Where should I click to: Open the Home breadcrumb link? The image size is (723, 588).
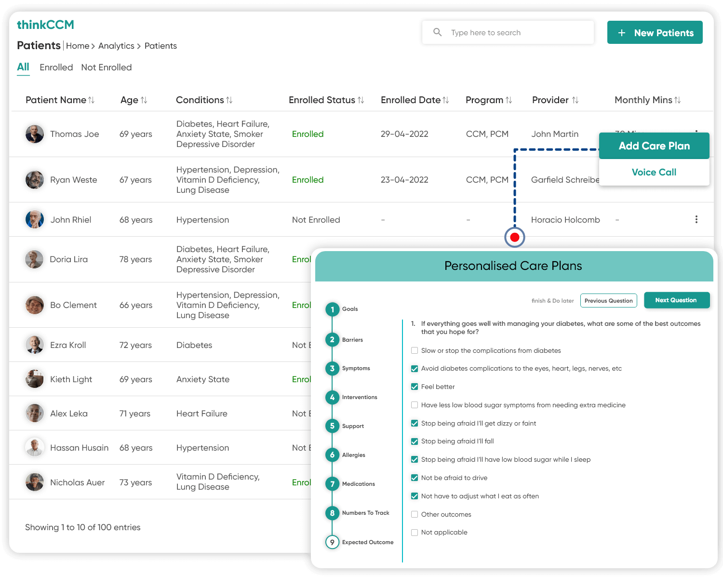pos(78,45)
